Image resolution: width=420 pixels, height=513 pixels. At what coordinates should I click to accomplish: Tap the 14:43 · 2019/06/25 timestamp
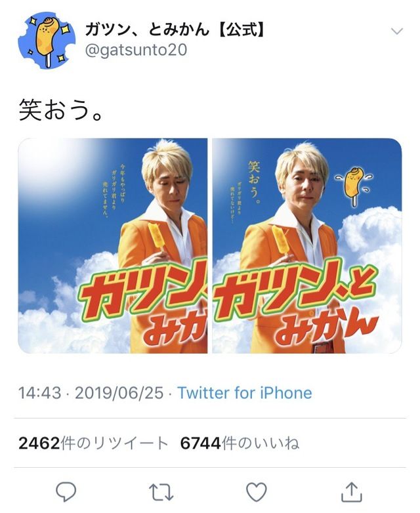click(91, 393)
